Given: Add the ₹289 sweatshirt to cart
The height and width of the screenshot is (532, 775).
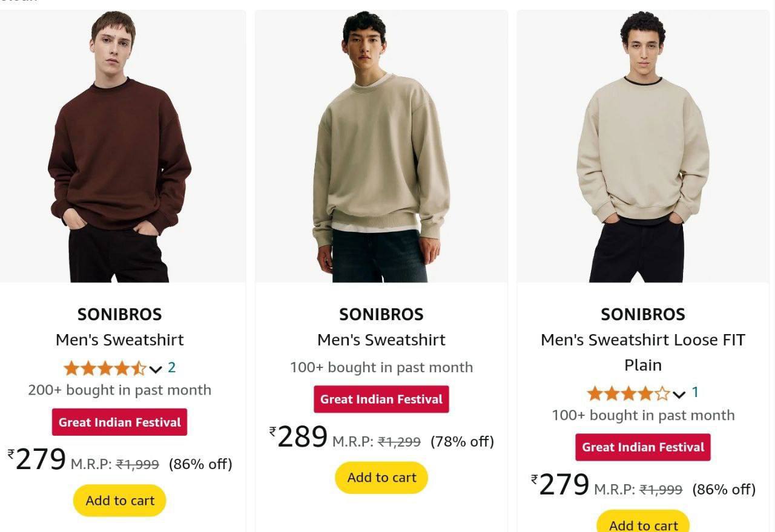Looking at the screenshot, I should point(381,478).
